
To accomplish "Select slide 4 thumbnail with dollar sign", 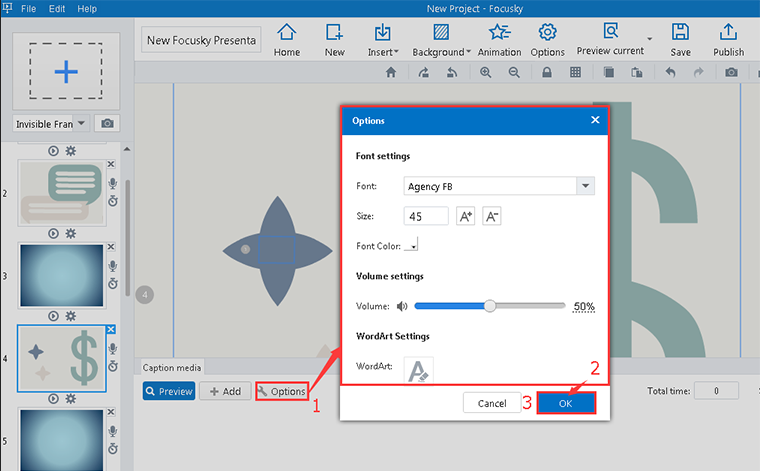I will pyautogui.click(x=62, y=358).
